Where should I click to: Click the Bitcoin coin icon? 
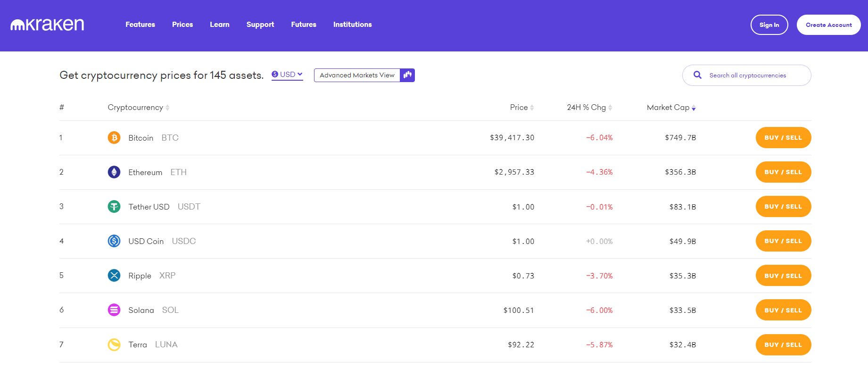click(x=114, y=137)
